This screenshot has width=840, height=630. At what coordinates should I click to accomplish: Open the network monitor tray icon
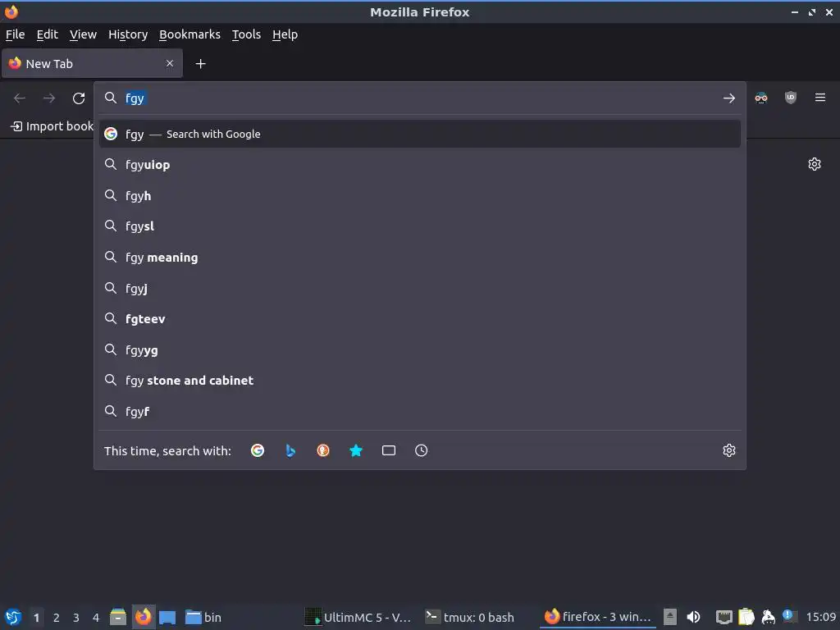pos(724,617)
